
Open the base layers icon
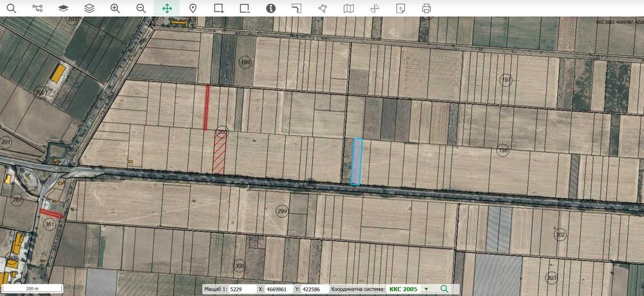click(x=63, y=8)
